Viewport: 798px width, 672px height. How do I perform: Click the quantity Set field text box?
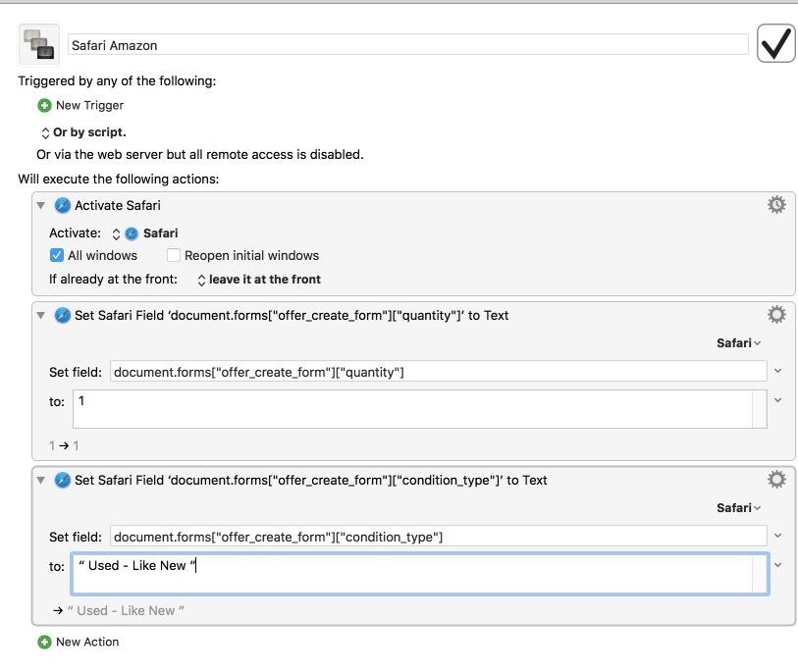[x=438, y=372]
